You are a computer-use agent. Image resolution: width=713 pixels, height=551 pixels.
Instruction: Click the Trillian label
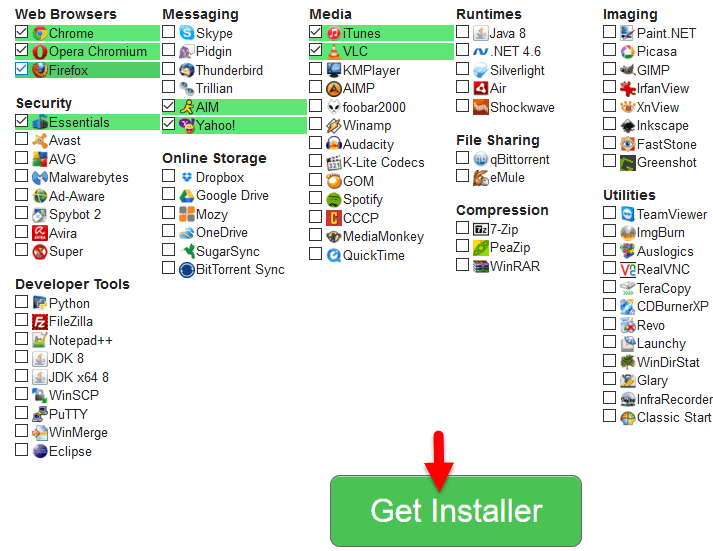[214, 88]
